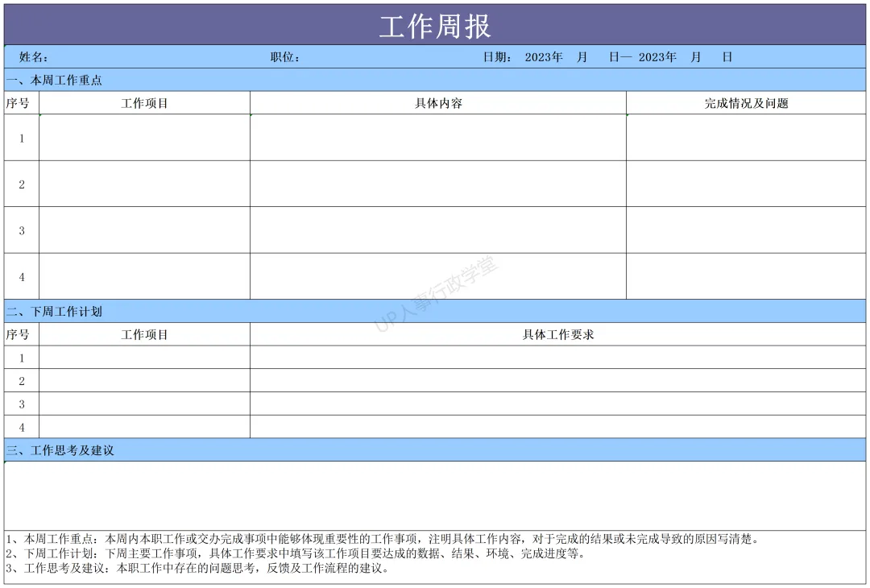This screenshot has width=870, height=588.
Task: Click row number 1 in 下周工作计划 table
Action: [x=22, y=358]
